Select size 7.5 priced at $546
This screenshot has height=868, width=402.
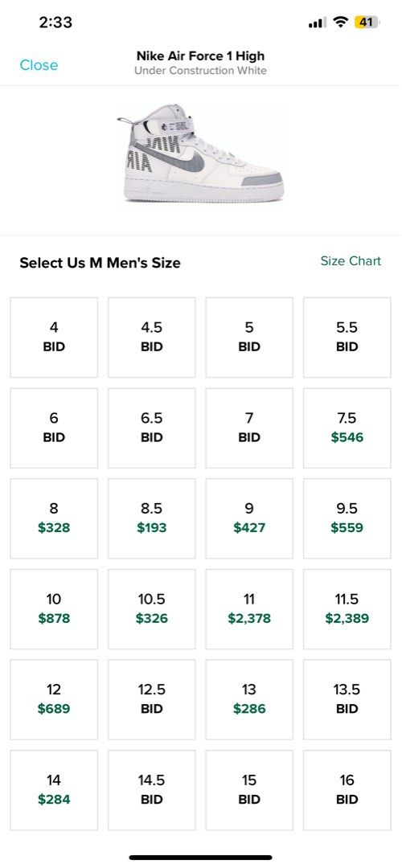tap(347, 428)
